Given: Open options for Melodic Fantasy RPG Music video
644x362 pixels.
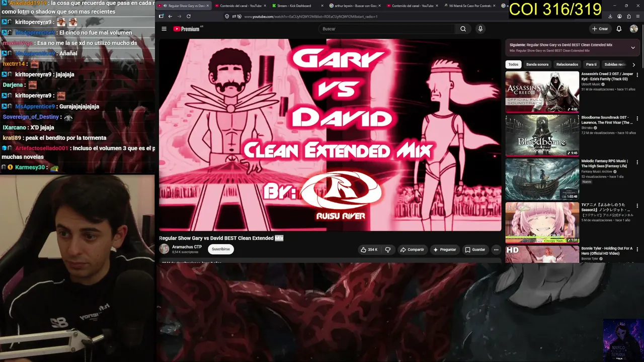Looking at the screenshot, I should click(x=637, y=162).
